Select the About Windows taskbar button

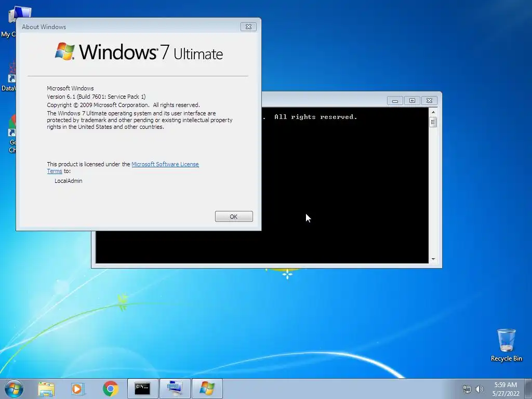tap(207, 389)
